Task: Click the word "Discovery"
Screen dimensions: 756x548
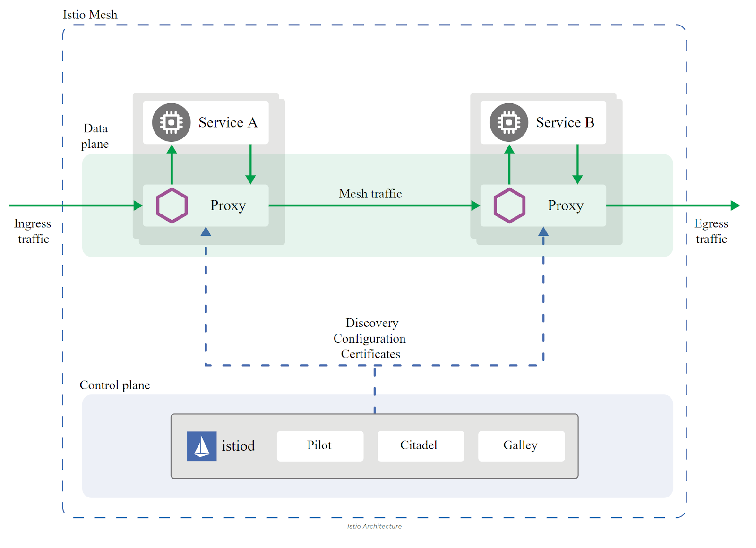Action: pyautogui.click(x=372, y=323)
